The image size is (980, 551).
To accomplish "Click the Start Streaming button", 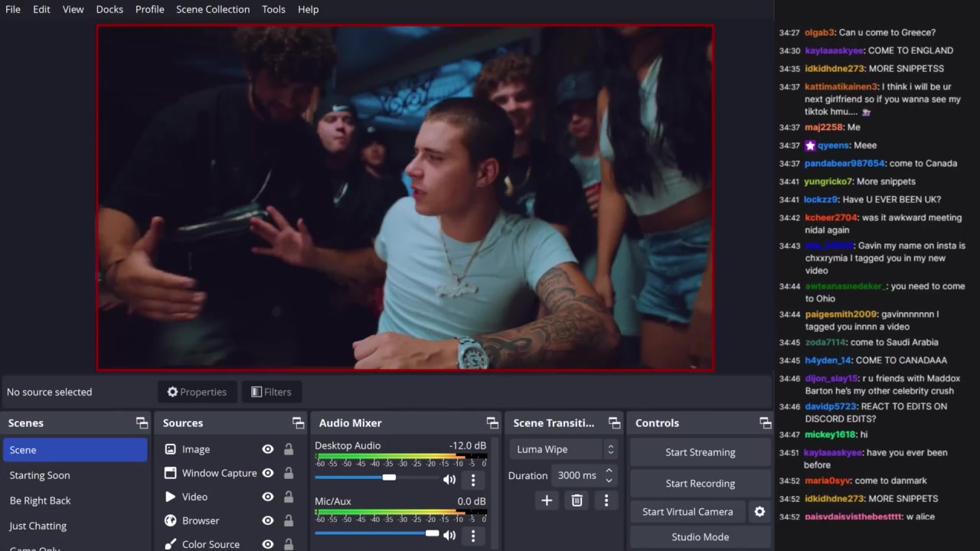I will coord(700,452).
